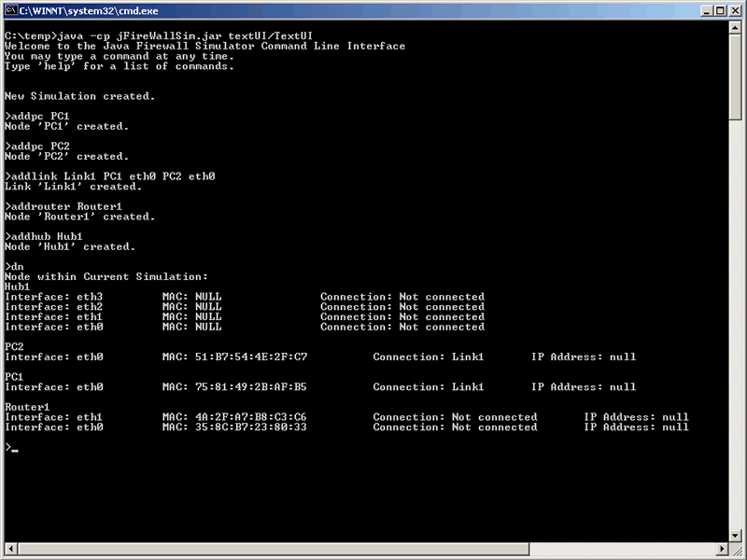Click the resize grip in window corner
Screen dimensions: 747x560
pyautogui.click(x=736, y=550)
